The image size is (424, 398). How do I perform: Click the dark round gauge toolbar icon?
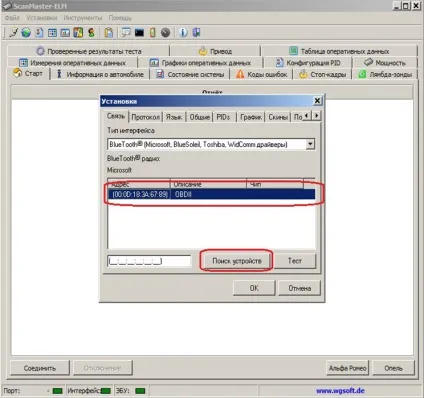click(165, 33)
